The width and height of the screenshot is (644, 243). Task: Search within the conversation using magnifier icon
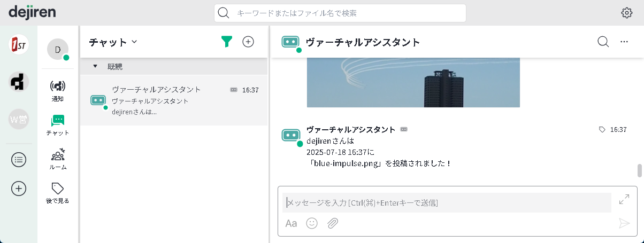point(603,42)
